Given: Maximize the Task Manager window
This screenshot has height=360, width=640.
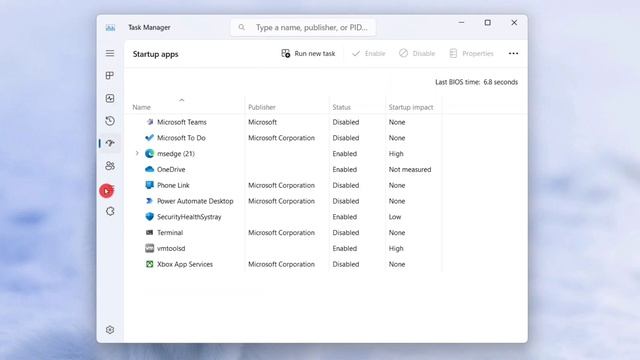Looking at the screenshot, I should [x=487, y=22].
